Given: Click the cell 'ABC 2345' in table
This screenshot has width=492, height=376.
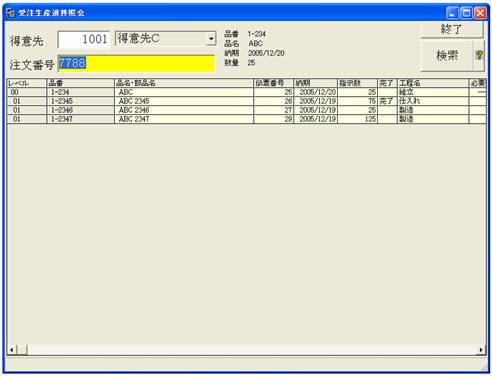Looking at the screenshot, I should click(184, 101).
